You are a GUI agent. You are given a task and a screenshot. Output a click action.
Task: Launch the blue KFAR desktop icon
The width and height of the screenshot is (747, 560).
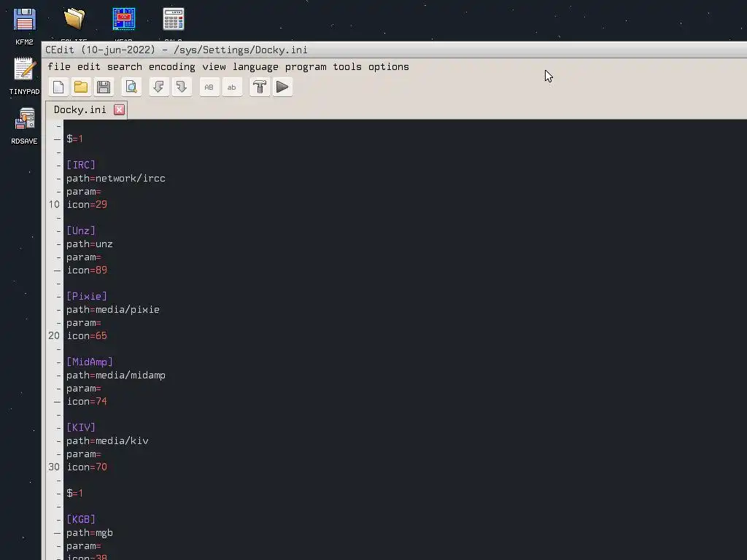pos(124,20)
